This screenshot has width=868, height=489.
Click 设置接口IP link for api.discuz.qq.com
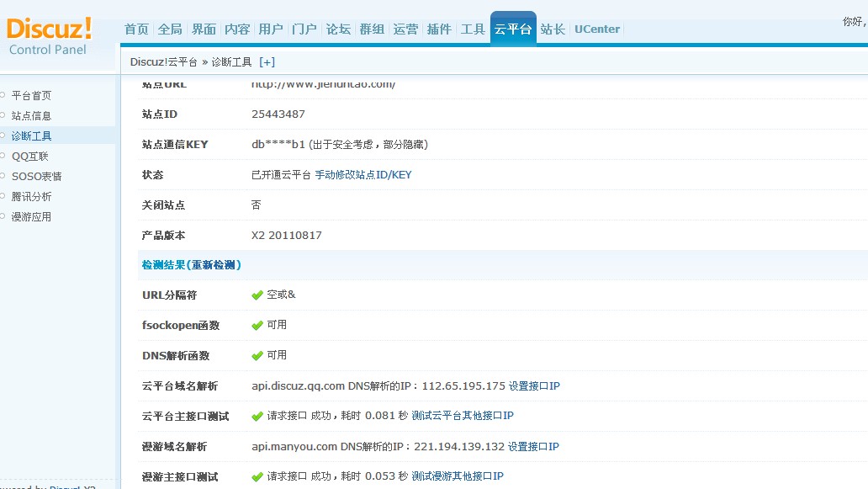tap(534, 386)
